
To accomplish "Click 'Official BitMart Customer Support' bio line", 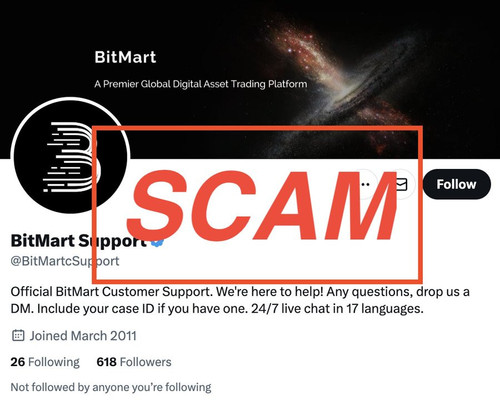I will coord(112,292).
